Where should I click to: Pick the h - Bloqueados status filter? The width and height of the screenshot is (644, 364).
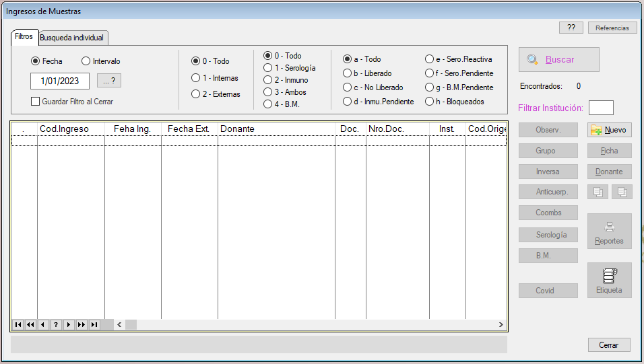point(429,102)
